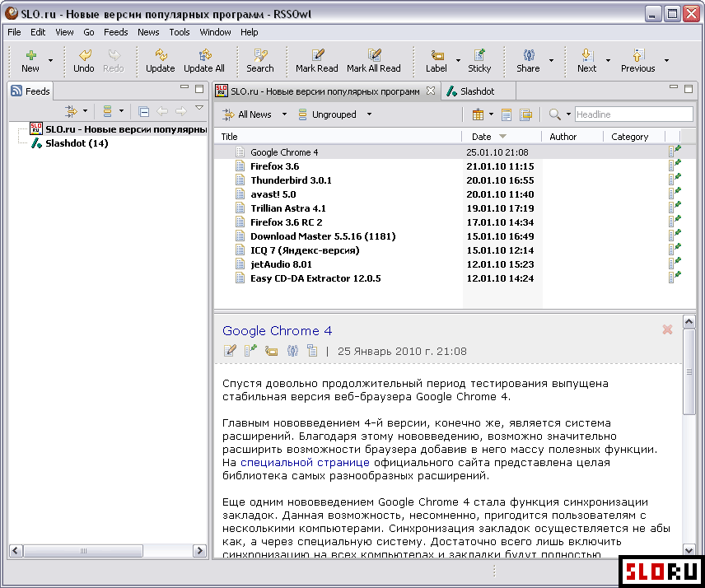This screenshot has width=705, height=588.
Task: Open the Help menu
Action: coord(249,32)
